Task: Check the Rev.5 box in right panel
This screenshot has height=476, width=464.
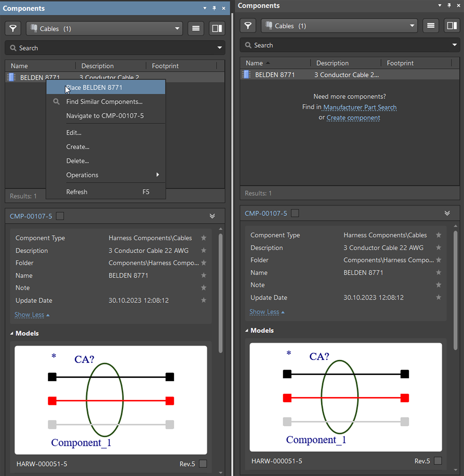Action: coord(438,461)
